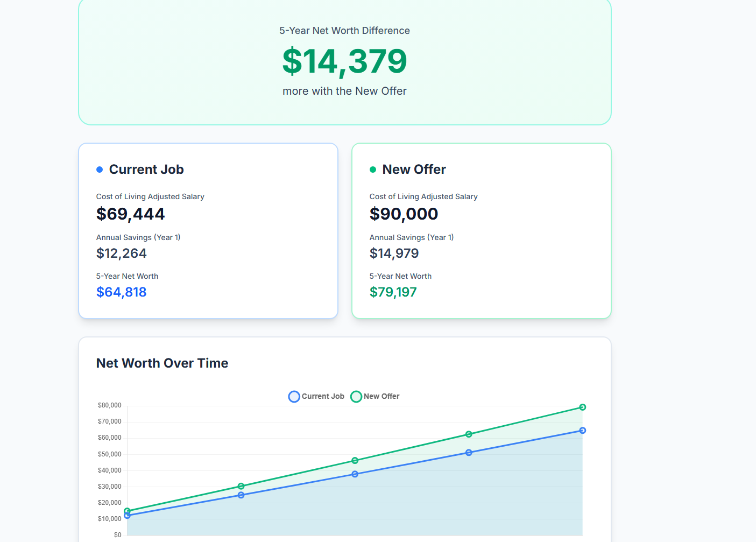Select the topmost green data point on the chart

click(x=583, y=407)
